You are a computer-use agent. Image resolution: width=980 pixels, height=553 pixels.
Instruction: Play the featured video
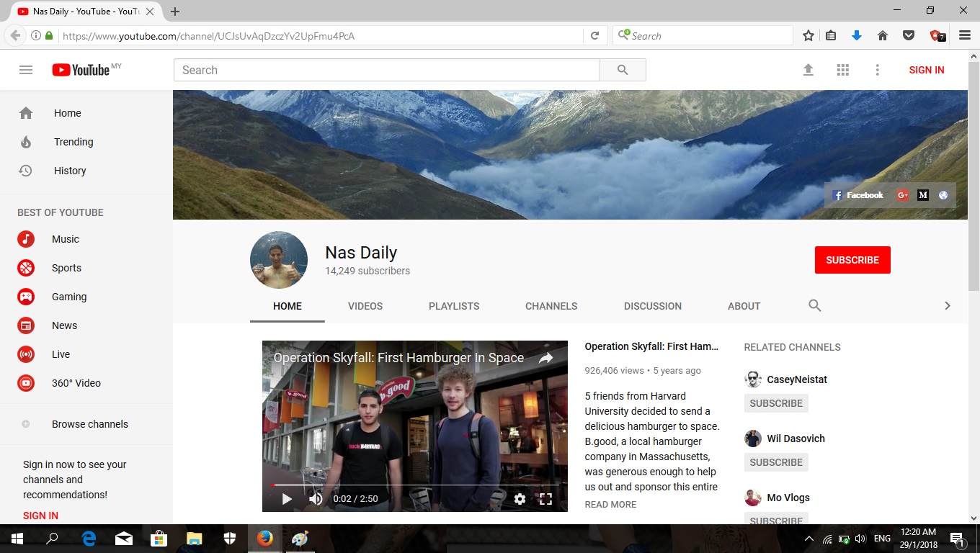click(x=287, y=498)
